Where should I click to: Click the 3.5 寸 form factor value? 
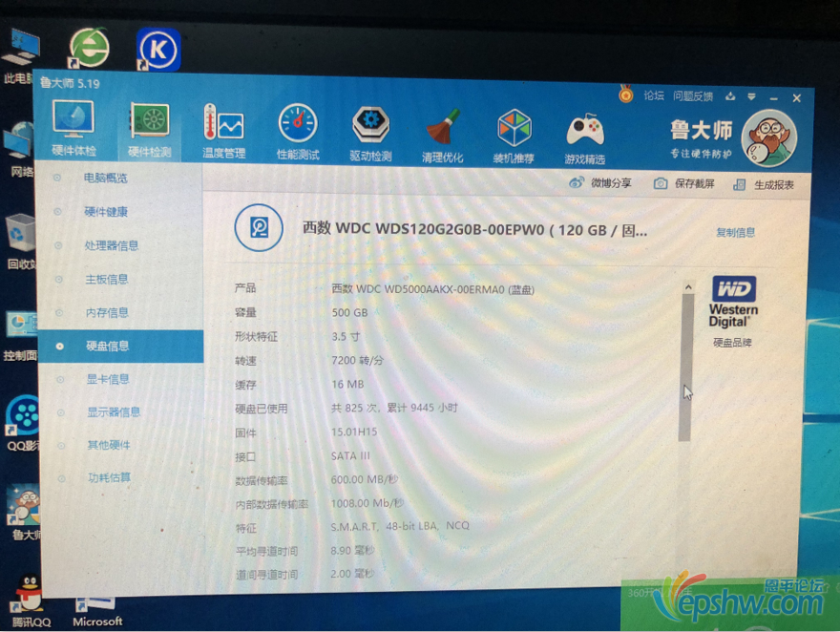pyautogui.click(x=346, y=336)
